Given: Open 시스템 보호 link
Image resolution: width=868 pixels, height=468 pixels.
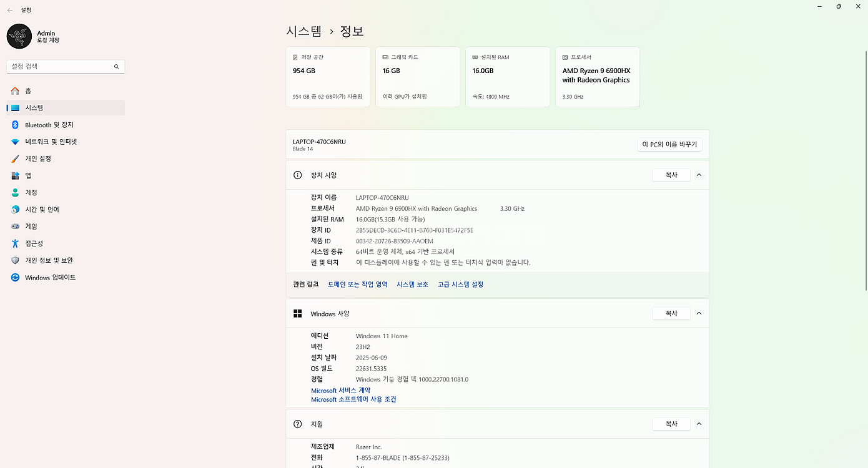Looking at the screenshot, I should pyautogui.click(x=413, y=285).
